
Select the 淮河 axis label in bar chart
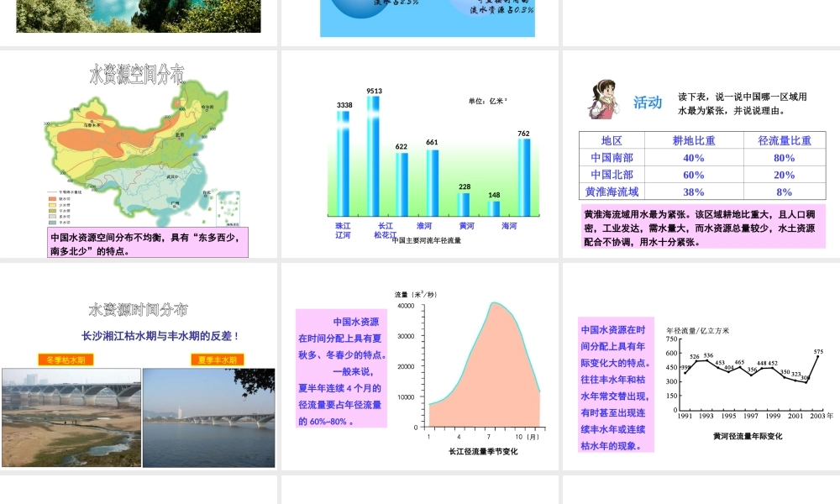[x=424, y=226]
